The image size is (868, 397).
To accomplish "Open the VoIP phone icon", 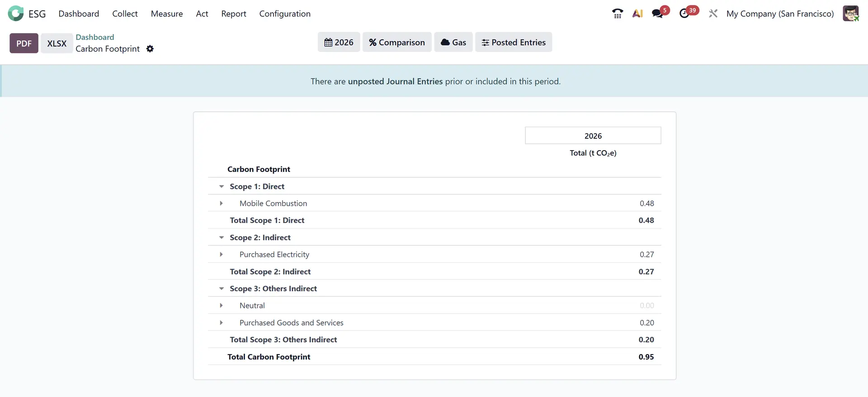I will [617, 14].
